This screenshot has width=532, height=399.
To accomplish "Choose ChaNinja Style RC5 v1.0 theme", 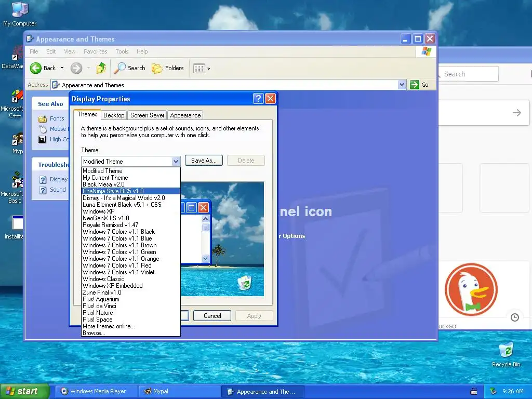I will (131, 191).
